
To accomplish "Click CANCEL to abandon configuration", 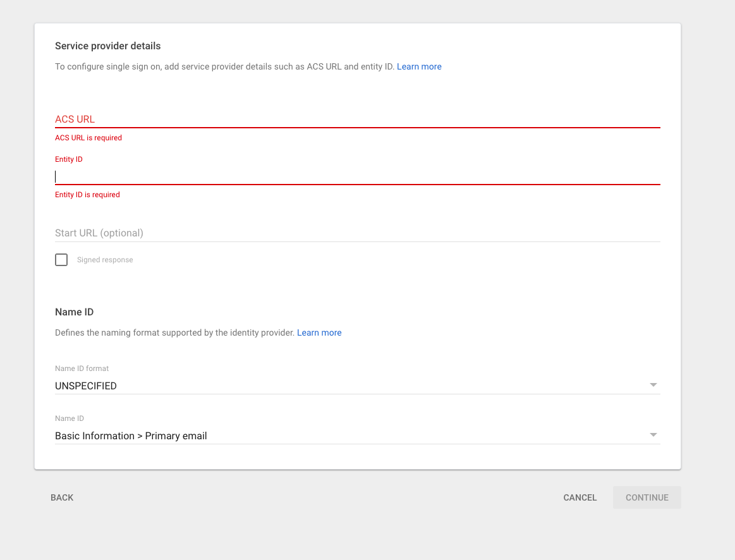I will coord(580,497).
